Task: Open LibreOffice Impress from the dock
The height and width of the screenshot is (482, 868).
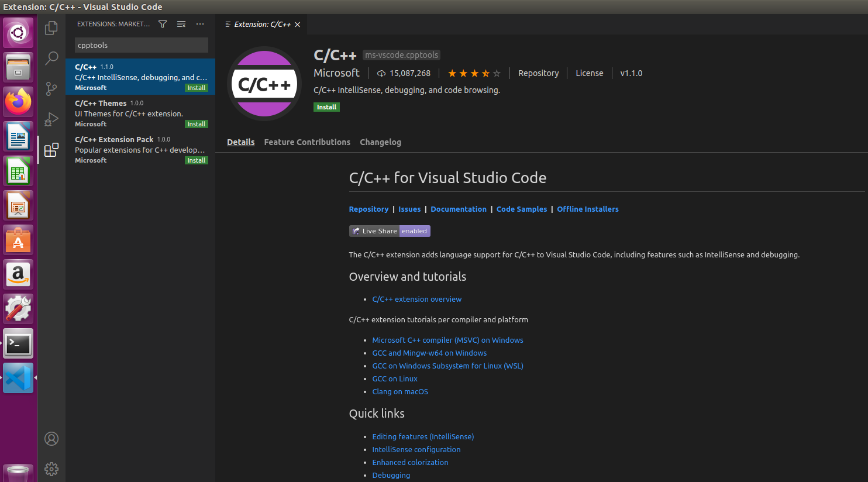Action: 18,205
